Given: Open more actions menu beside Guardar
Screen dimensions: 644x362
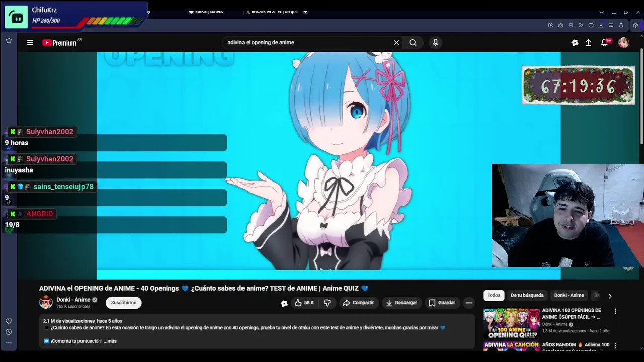Looking at the screenshot, I should pos(469,303).
